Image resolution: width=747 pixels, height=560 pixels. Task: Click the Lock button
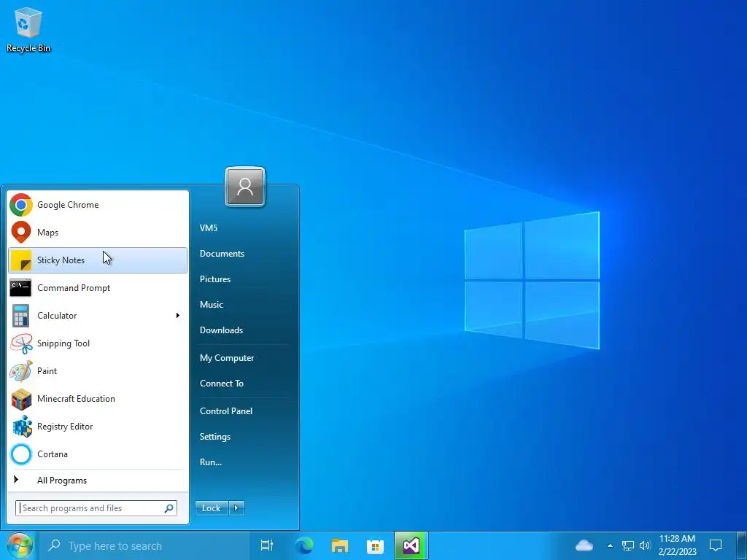(212, 508)
